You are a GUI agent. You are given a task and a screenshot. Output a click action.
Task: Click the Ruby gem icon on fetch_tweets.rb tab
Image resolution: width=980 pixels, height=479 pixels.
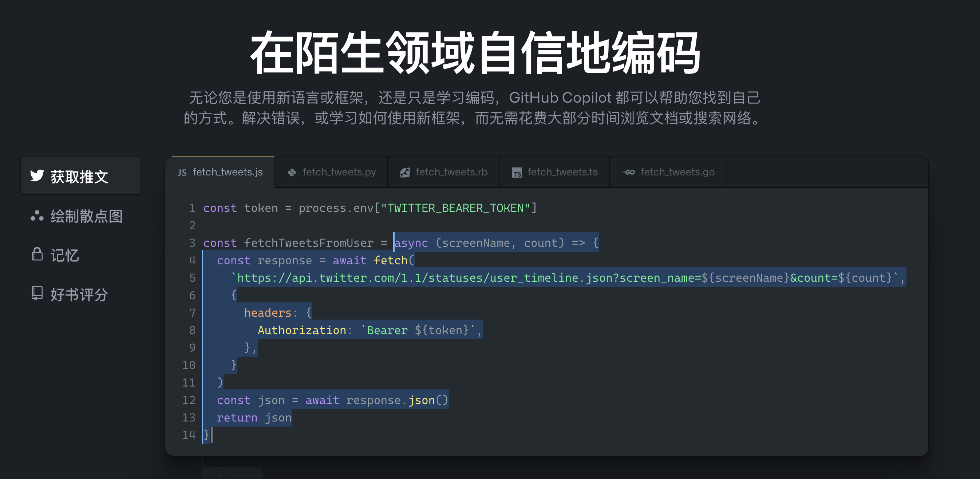(404, 171)
